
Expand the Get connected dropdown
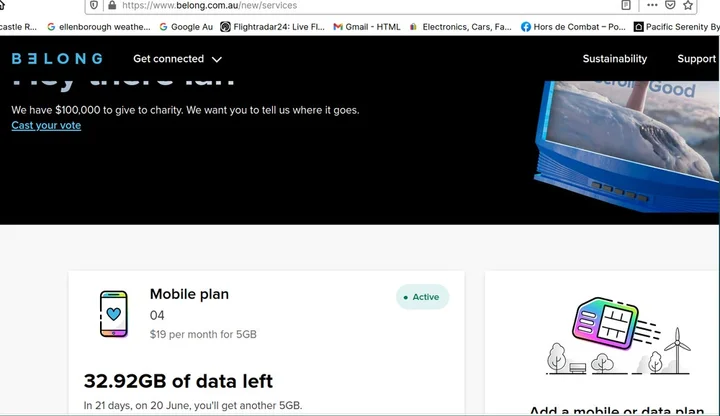[177, 59]
